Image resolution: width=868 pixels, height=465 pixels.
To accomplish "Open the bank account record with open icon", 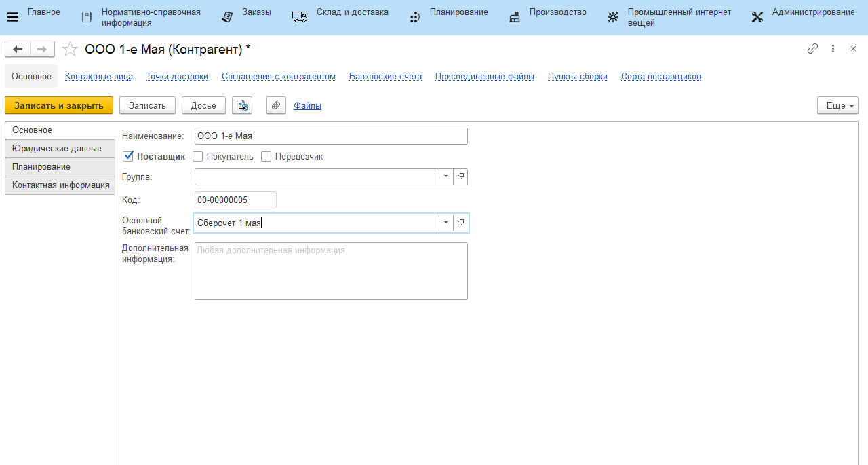I will coord(460,223).
